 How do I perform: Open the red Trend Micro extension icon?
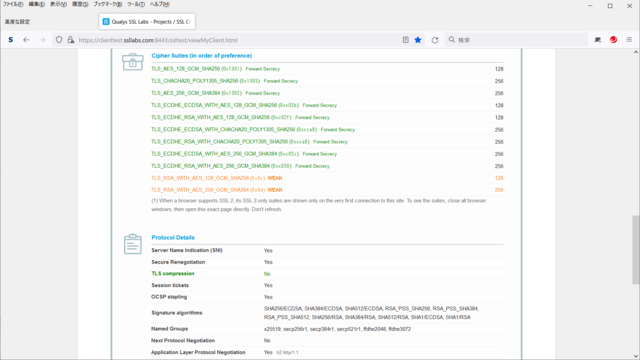coord(613,40)
